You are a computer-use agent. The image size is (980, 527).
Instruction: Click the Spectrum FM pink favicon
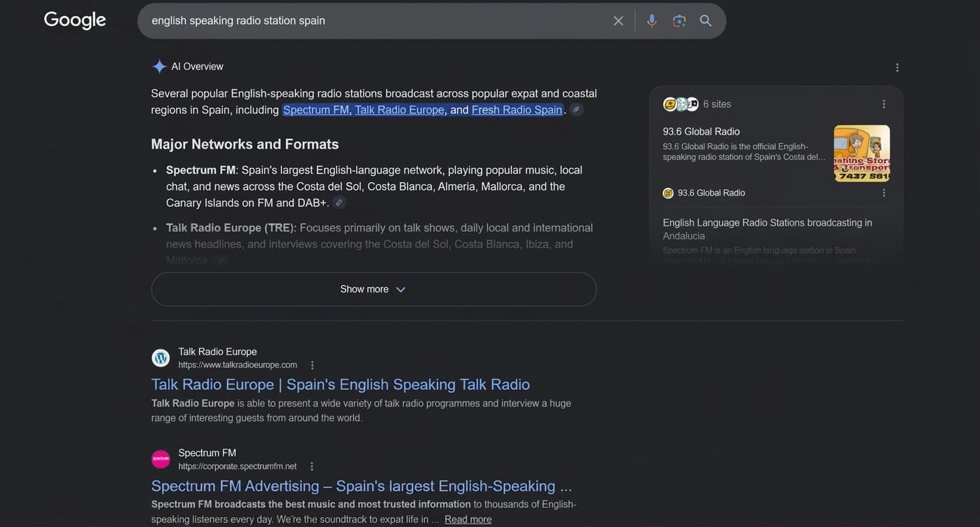tap(161, 459)
